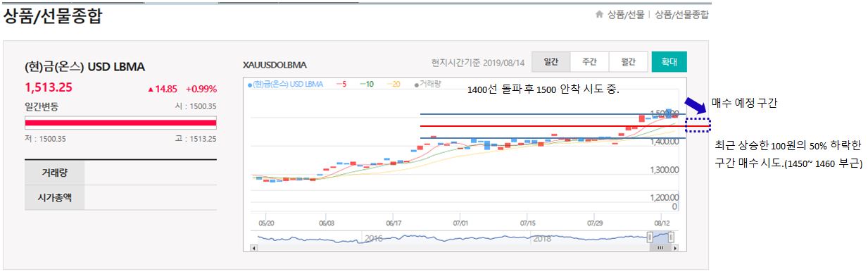Toggle the 10-day moving average legend
The image size is (868, 272).
[x=367, y=84]
